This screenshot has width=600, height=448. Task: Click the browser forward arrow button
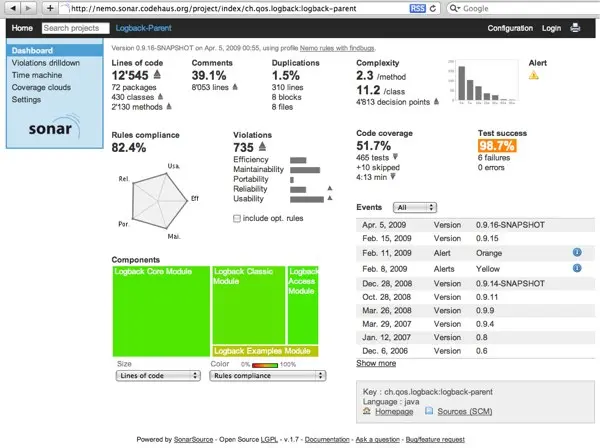tap(28, 8)
